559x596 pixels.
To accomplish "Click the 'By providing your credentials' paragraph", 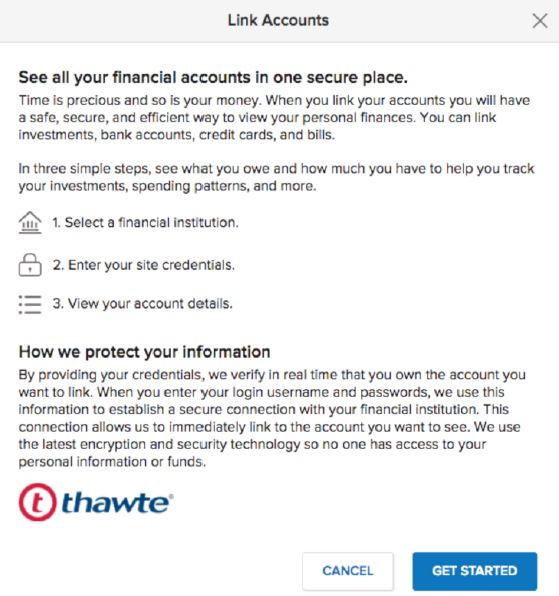I will [272, 418].
